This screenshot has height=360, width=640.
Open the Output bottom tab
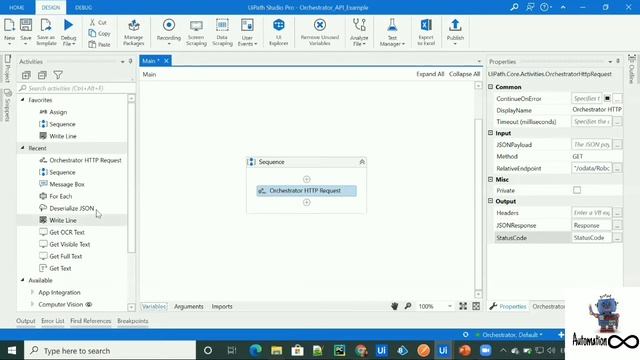point(26,321)
